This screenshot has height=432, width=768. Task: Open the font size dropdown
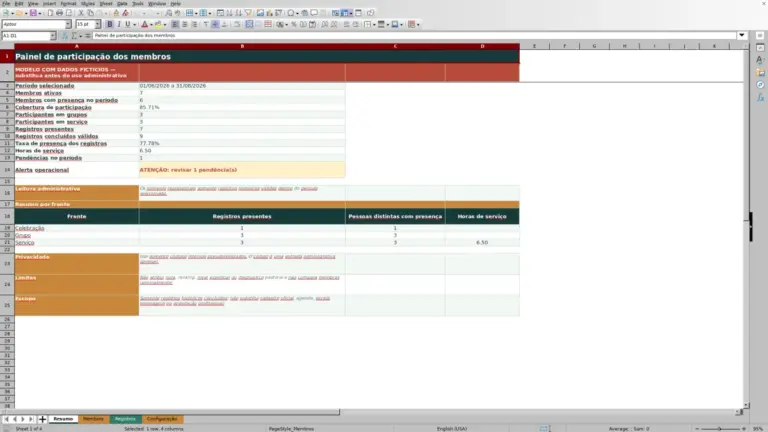(x=98, y=24)
